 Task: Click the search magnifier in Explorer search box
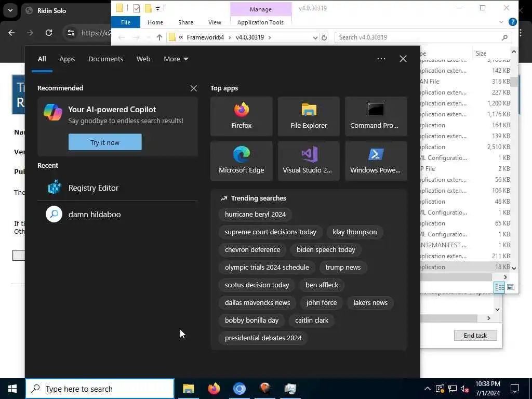(x=504, y=37)
